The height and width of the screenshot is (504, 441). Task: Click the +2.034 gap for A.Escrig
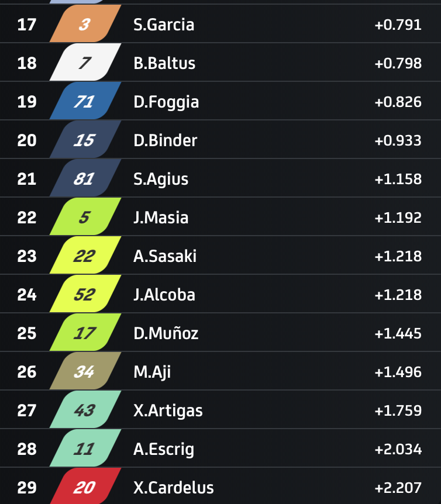398,449
